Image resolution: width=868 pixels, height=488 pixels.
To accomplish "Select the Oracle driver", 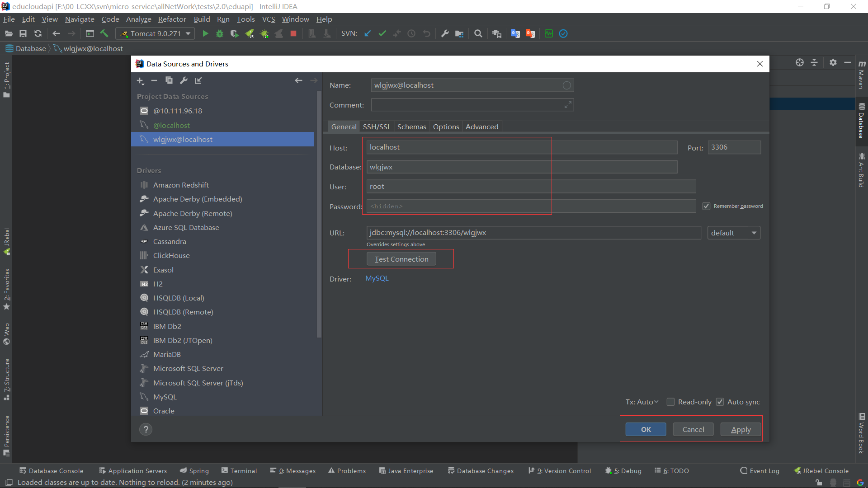I will click(163, 411).
